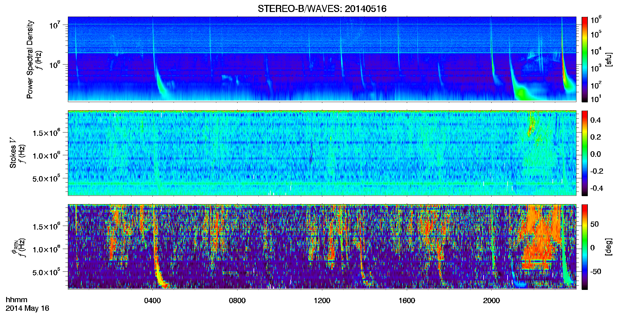Click the 2014 May 16 date label
The width and height of the screenshot is (644, 332).
27,308
